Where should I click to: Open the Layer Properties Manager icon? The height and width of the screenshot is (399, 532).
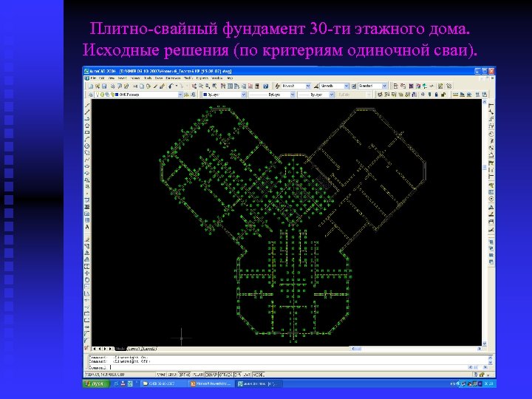(x=91, y=95)
